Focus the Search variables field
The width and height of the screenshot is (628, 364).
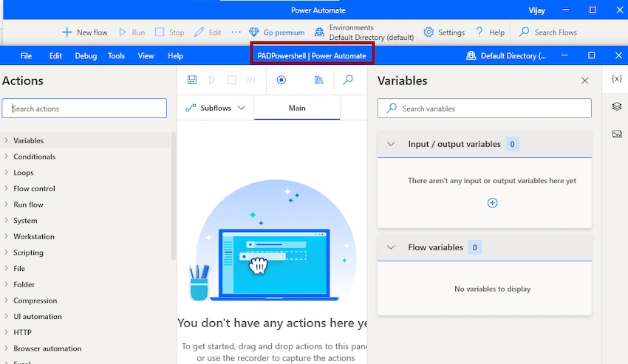tap(484, 108)
